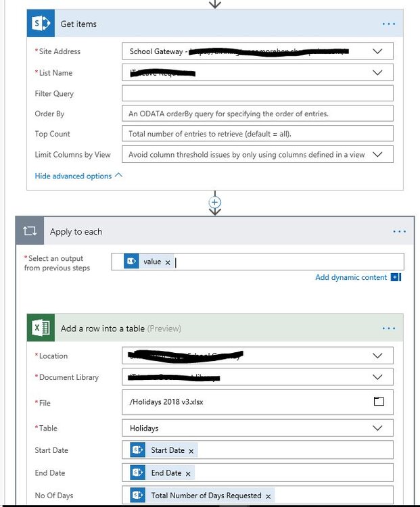Click the Start Date row input field
Viewport: 420px width, 507px height.
click(258, 450)
